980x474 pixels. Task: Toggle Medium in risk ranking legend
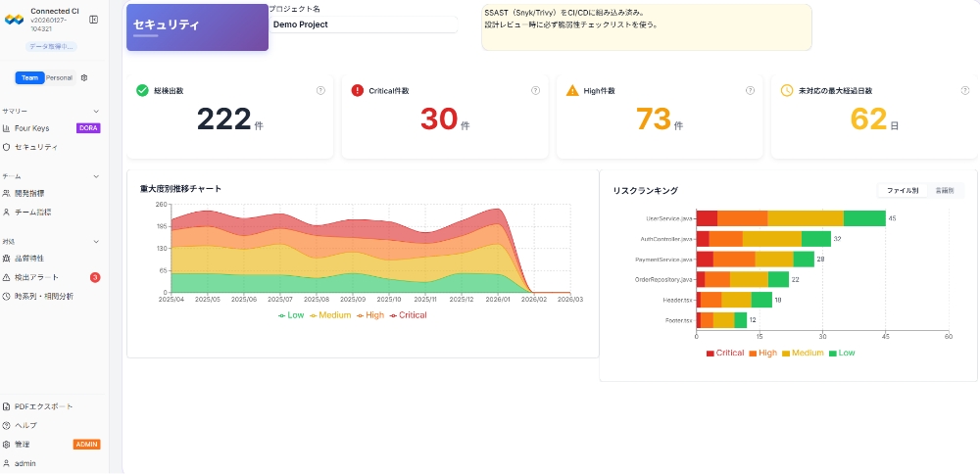tap(804, 353)
